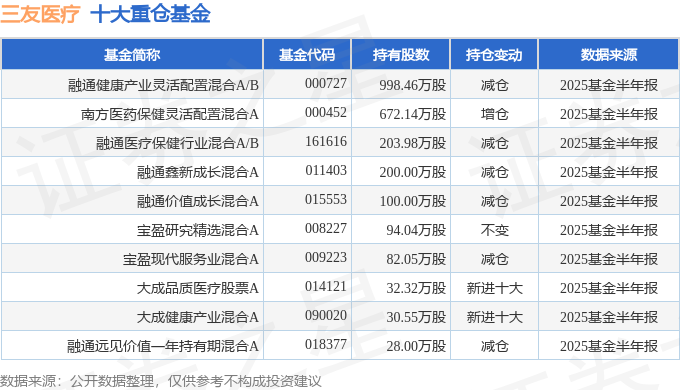
Task: Select the 融通鑫新成长混合A row
Action: pyautogui.click(x=340, y=172)
